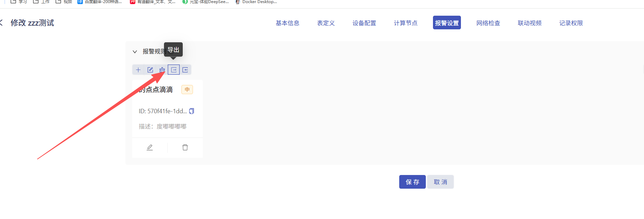Collapse the 报警规则 section chevron
The image size is (644, 219).
click(x=135, y=52)
